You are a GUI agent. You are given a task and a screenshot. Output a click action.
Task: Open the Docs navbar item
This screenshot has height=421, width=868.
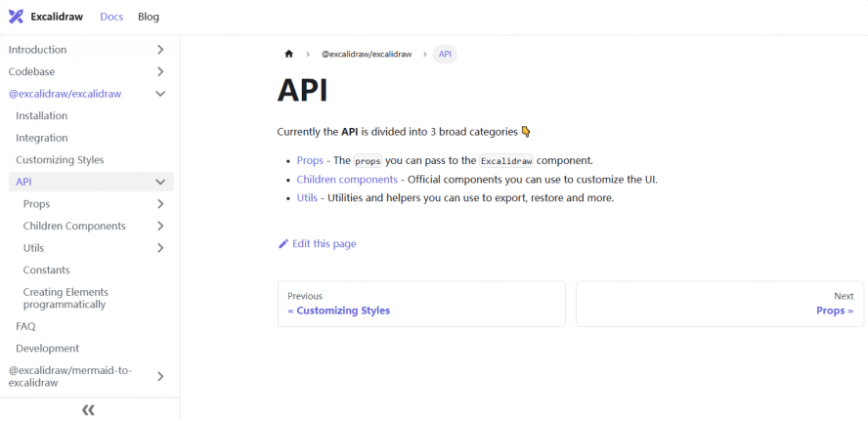[x=111, y=17]
